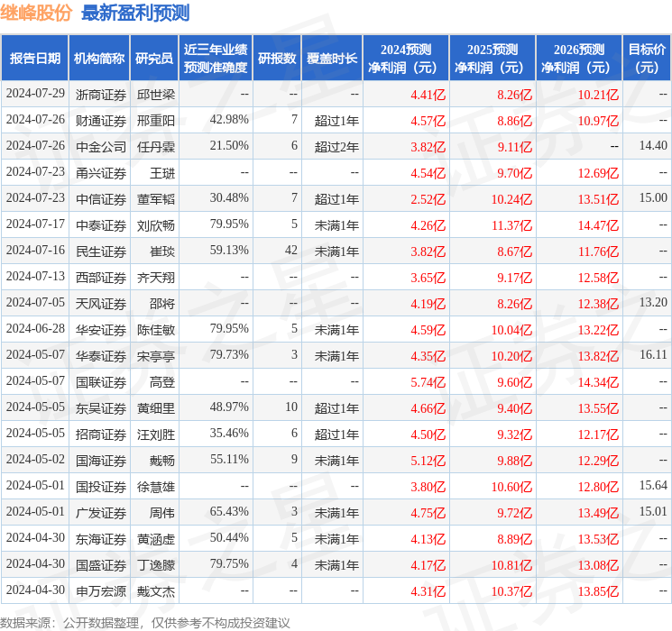
Task: Click 国联证券 institution cell
Action: coord(101,381)
